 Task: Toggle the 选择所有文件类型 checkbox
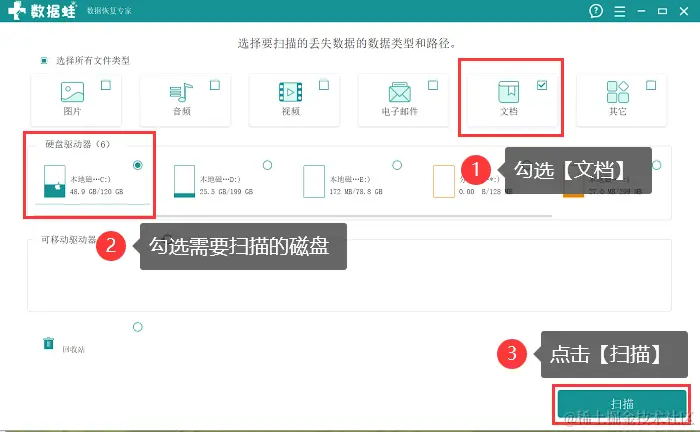[x=44, y=60]
